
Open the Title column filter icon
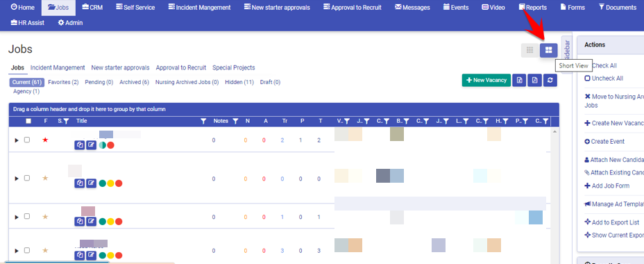point(203,122)
